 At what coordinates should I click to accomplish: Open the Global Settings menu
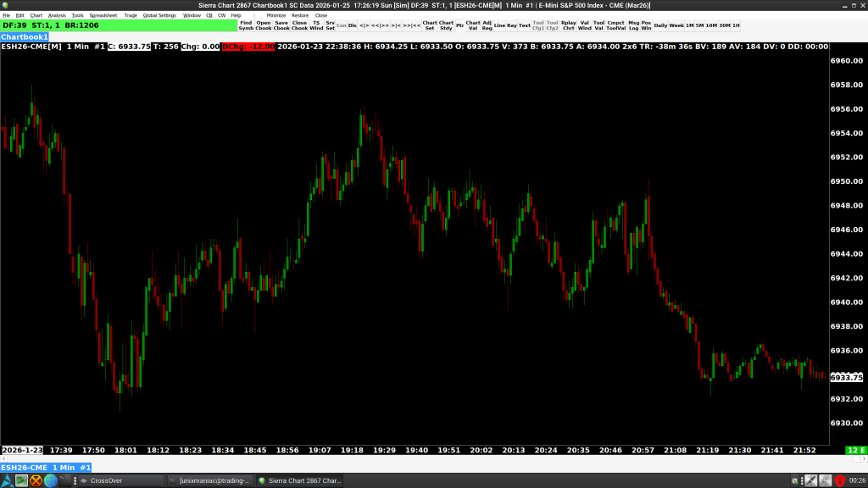pos(159,15)
